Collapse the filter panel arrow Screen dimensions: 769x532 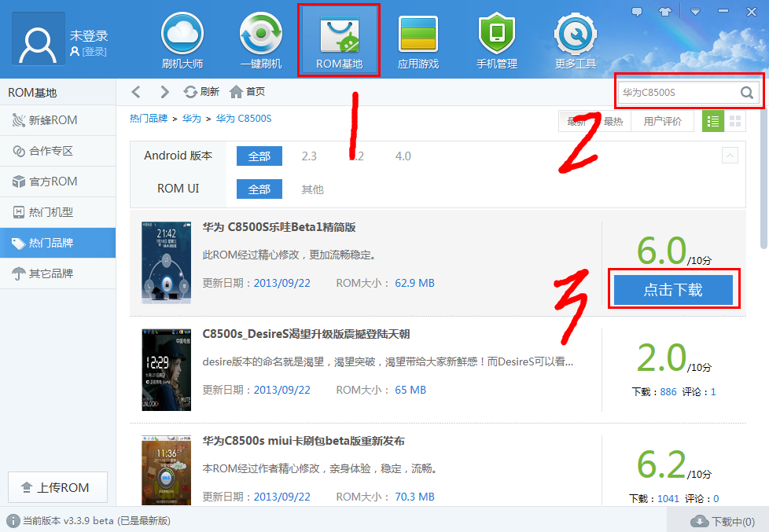pos(730,156)
